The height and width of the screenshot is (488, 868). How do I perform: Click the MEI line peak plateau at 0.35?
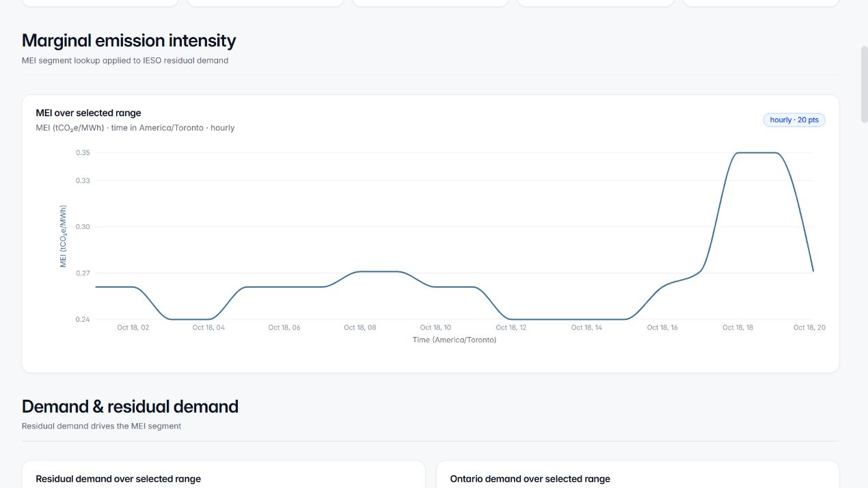click(x=757, y=152)
